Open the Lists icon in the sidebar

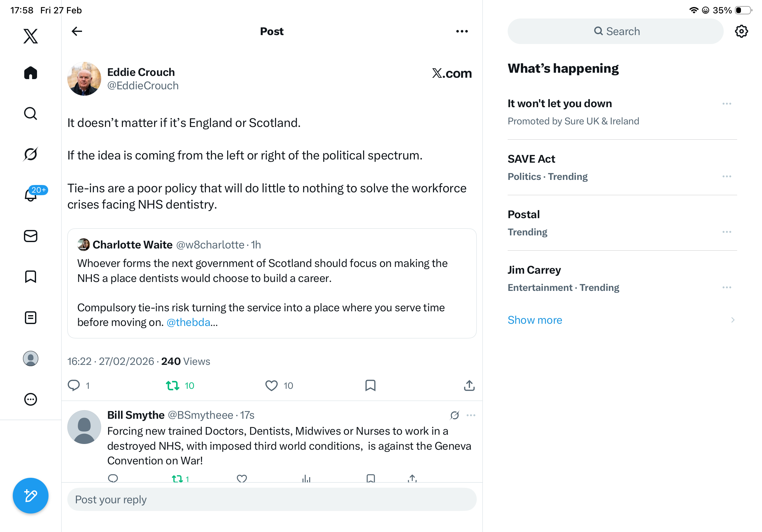(x=31, y=317)
